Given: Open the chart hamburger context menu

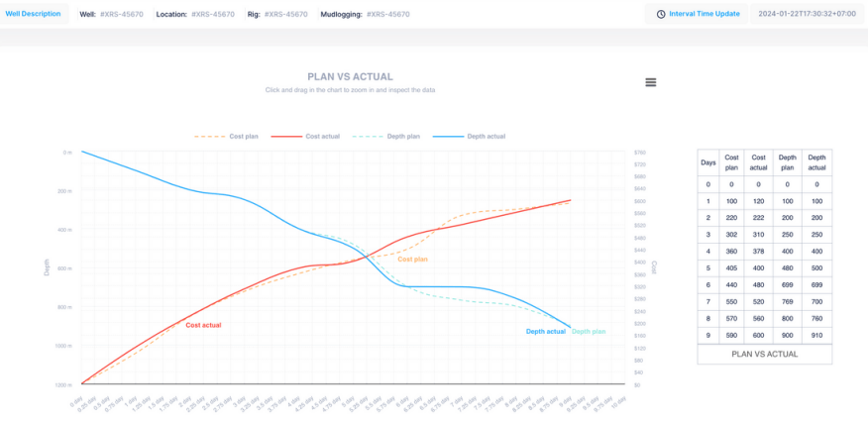Looking at the screenshot, I should tap(651, 82).
